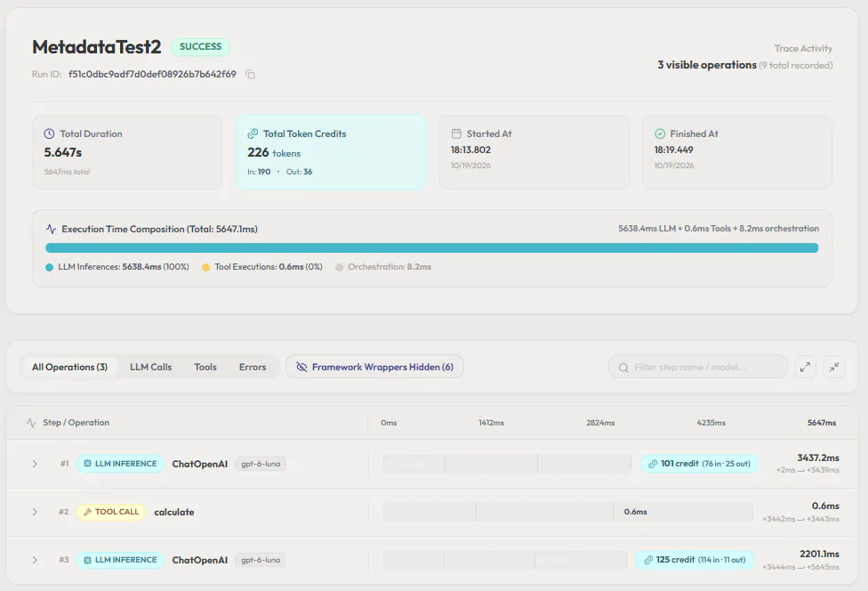Click the run ID hash text
Image resolution: width=868 pixels, height=591 pixels.
tap(152, 74)
